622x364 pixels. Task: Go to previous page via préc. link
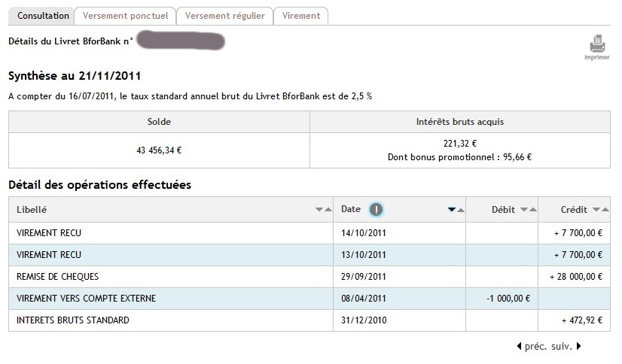click(x=535, y=347)
